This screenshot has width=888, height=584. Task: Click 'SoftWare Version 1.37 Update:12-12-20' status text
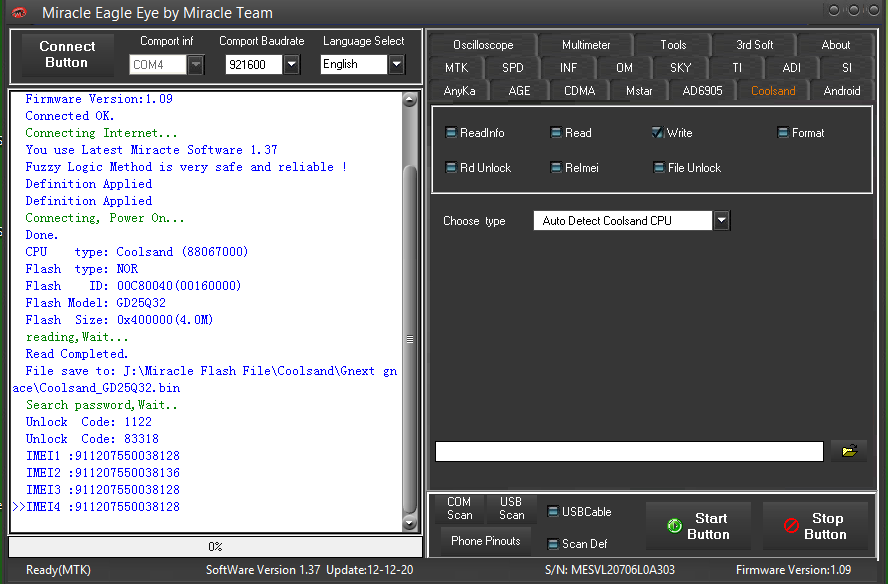[x=309, y=570]
